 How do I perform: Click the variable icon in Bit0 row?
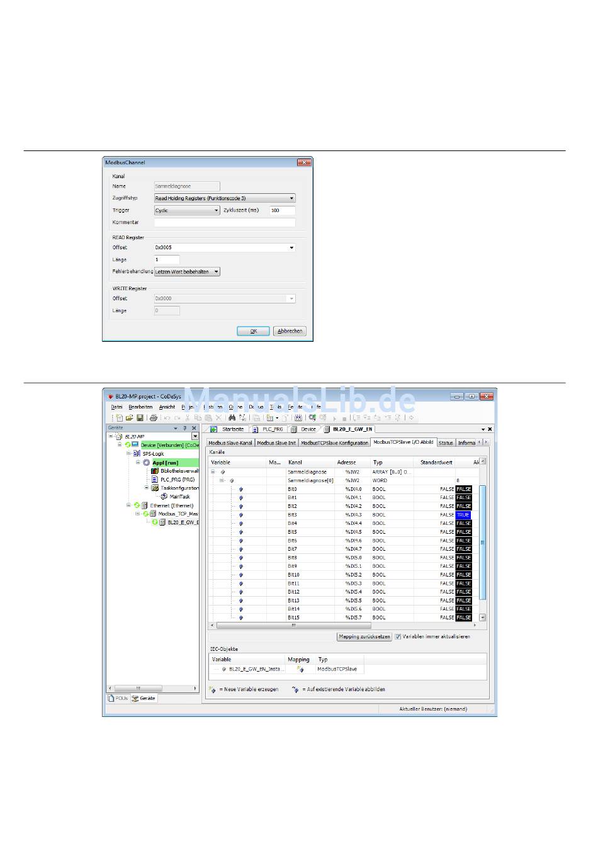pos(240,489)
